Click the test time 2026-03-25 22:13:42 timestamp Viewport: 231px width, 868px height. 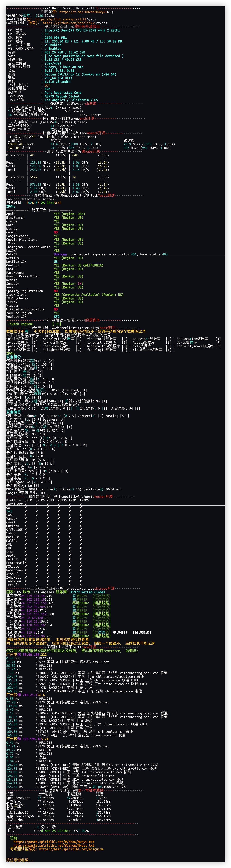click(44, 203)
